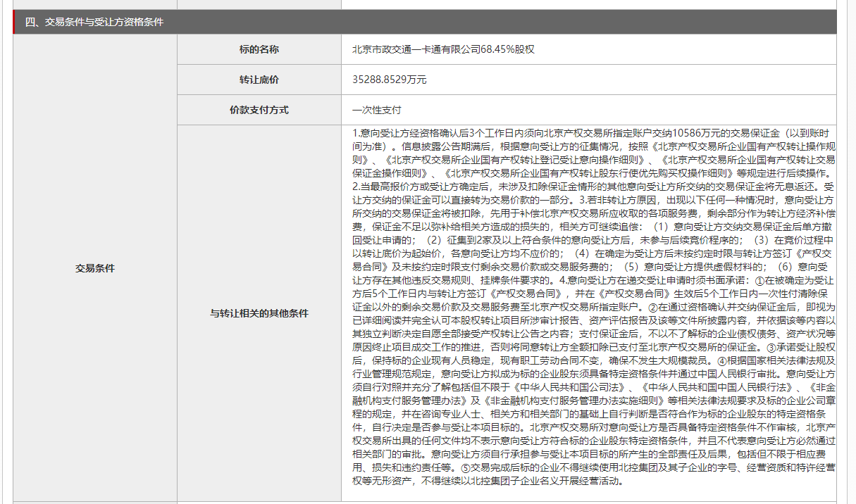
Task: Select the 标的名称 label cell
Action: tap(259, 49)
